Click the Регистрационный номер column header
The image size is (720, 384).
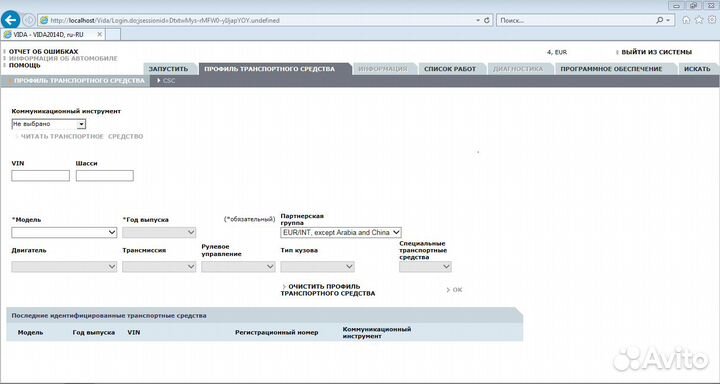point(276,333)
